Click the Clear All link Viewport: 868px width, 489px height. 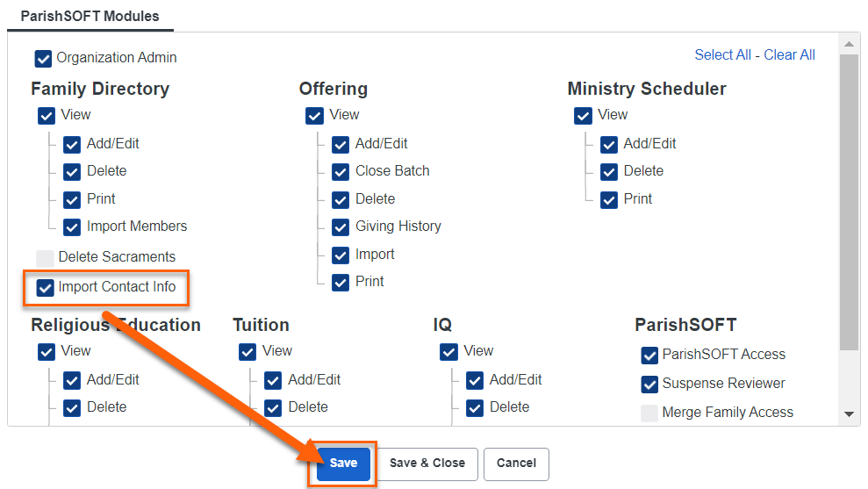tap(789, 54)
